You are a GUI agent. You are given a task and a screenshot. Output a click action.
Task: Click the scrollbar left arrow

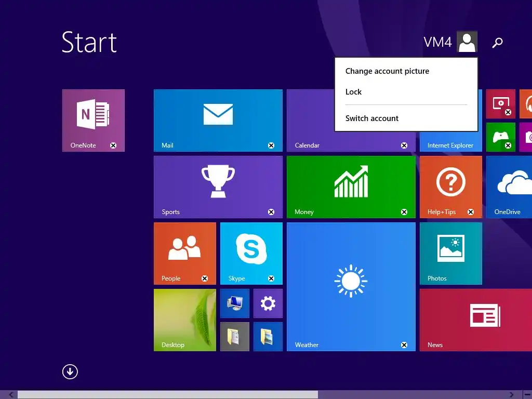(x=11, y=395)
